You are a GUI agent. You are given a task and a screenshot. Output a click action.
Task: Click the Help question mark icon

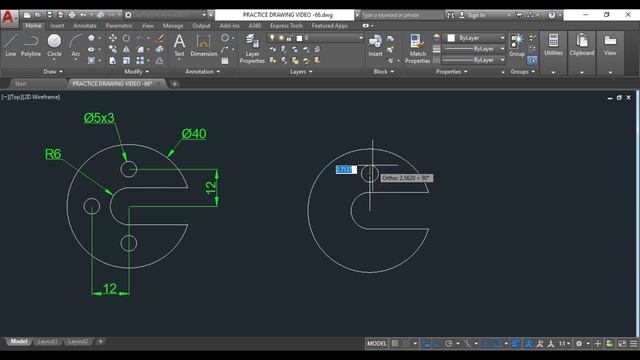pyautogui.click(x=551, y=15)
